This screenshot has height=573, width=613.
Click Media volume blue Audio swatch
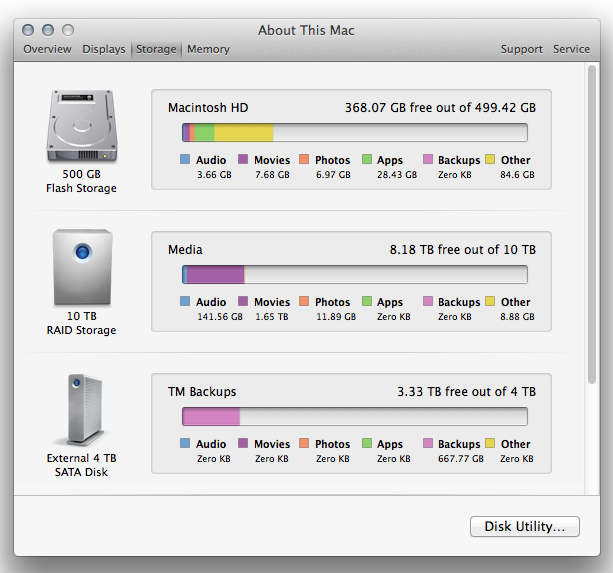tap(185, 301)
